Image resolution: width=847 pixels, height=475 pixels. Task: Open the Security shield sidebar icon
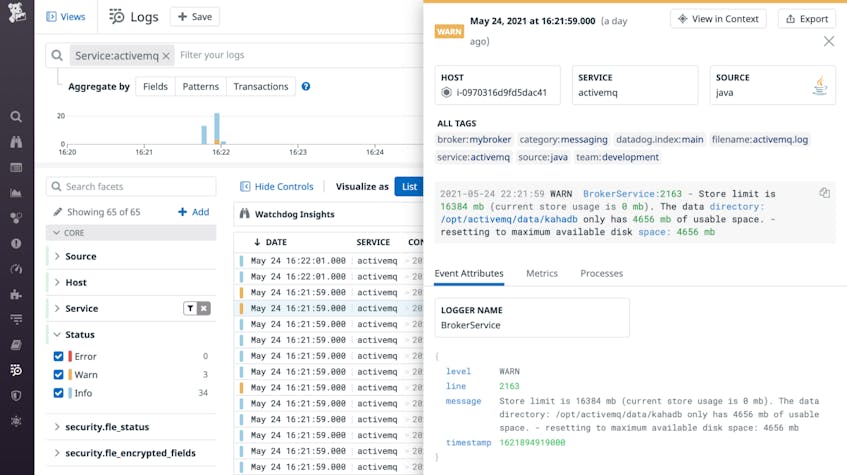tap(16, 396)
